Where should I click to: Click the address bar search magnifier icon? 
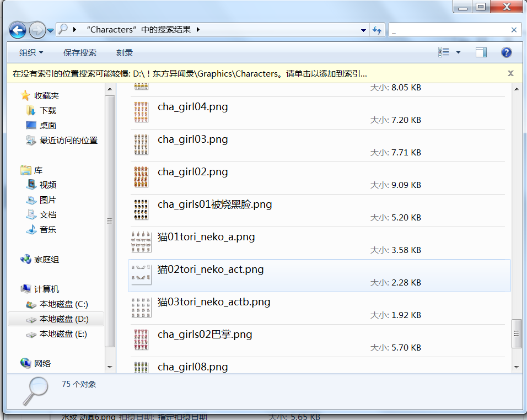[x=63, y=30]
